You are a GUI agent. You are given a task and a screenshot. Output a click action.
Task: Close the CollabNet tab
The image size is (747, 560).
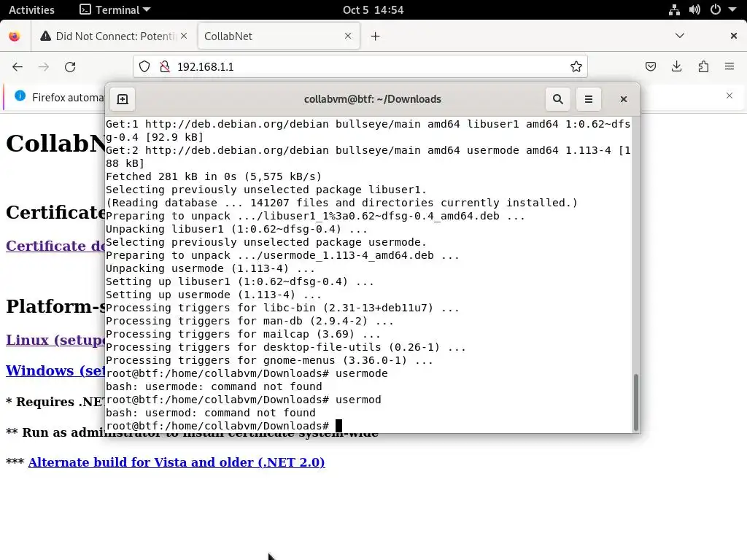click(x=348, y=36)
